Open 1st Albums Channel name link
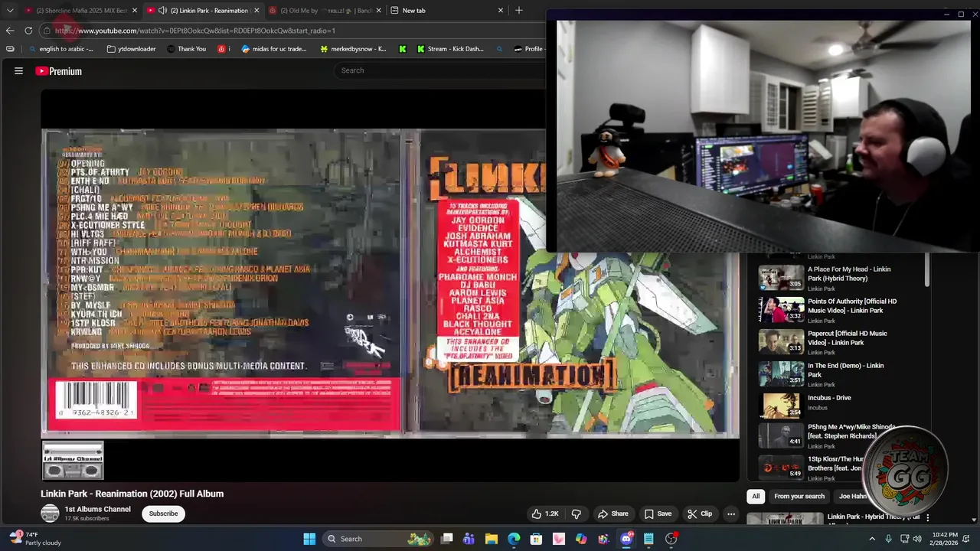The height and width of the screenshot is (551, 980). (x=97, y=509)
